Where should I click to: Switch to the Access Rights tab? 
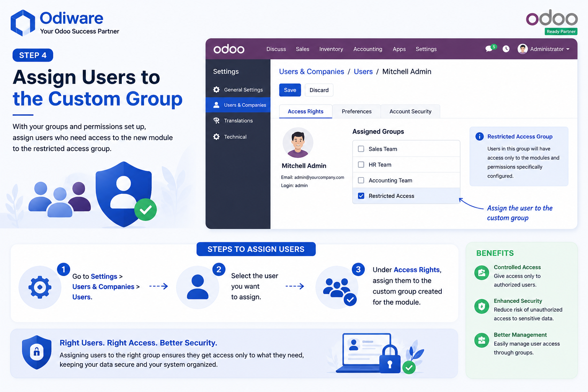coord(305,111)
